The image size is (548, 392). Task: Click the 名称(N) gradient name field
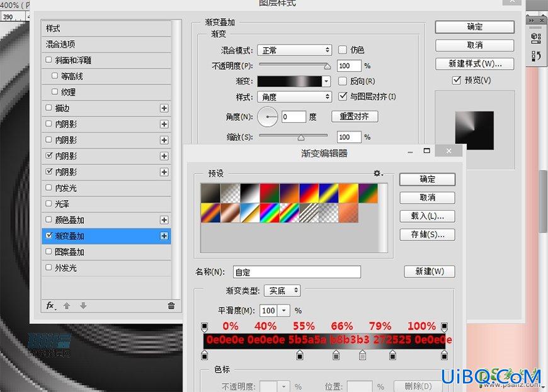(297, 272)
